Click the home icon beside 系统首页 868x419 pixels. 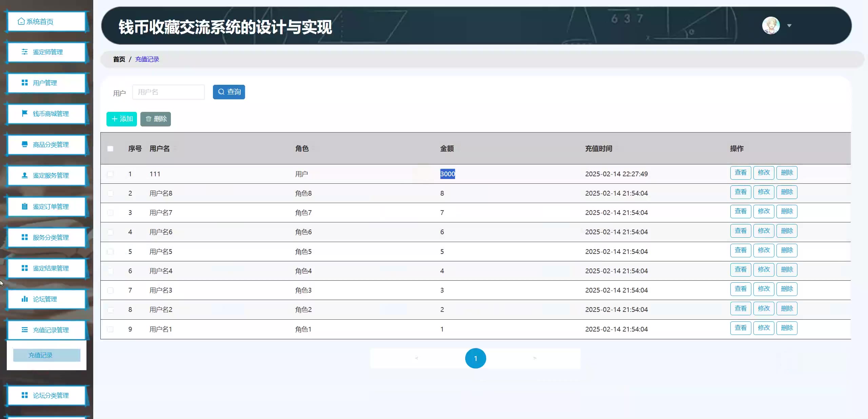pyautogui.click(x=21, y=22)
